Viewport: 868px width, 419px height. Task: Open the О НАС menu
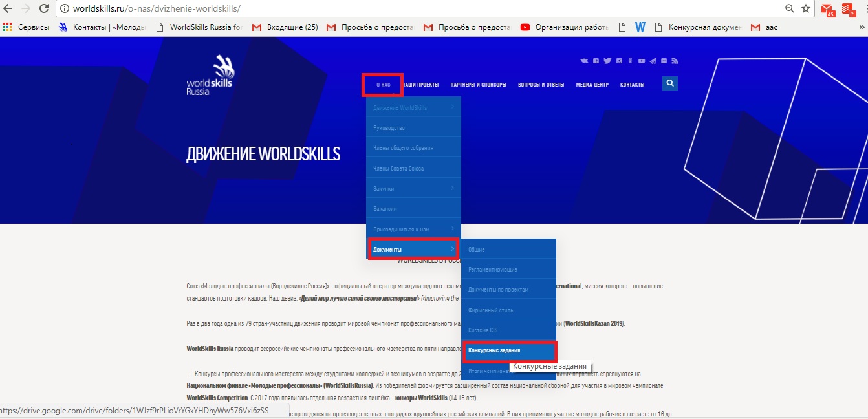[384, 85]
